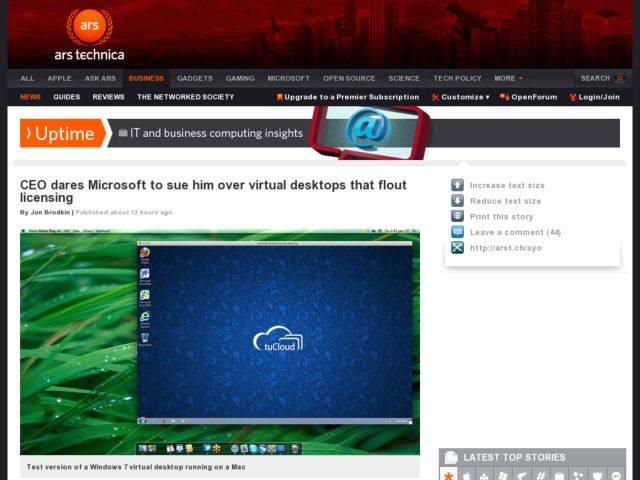Image resolution: width=640 pixels, height=480 pixels.
Task: Go to the OPEN SOURCE section
Action: 349,78
